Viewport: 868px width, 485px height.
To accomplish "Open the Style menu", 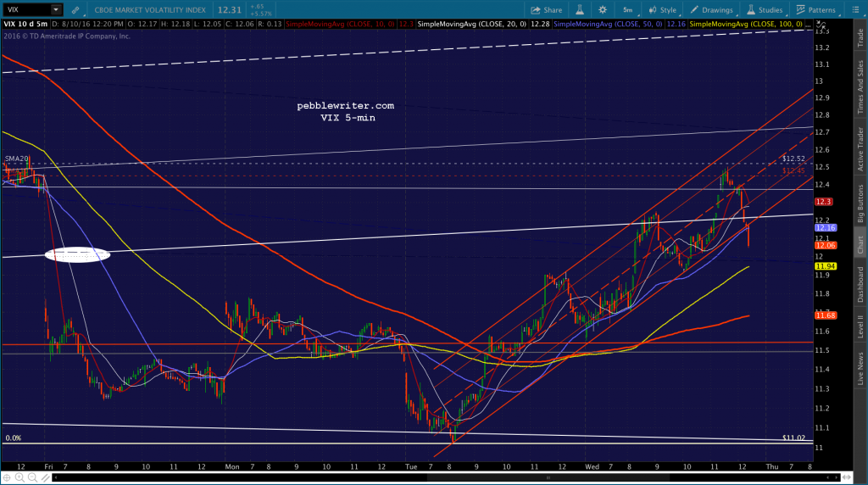I will [x=663, y=10].
